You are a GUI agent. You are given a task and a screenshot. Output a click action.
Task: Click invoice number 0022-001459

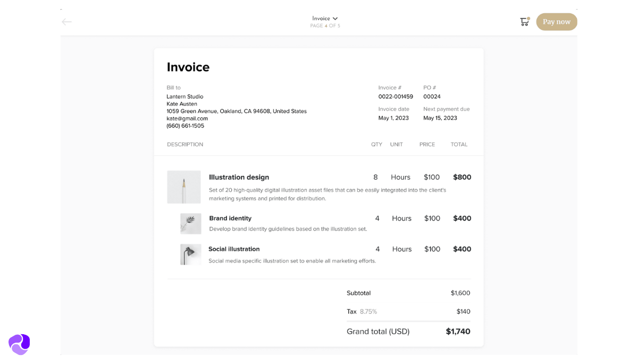(396, 97)
